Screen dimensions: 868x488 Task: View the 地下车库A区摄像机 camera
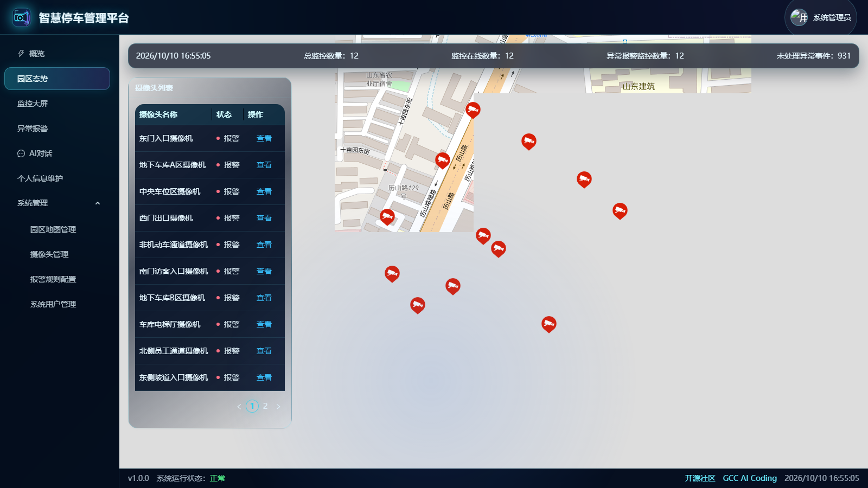(264, 165)
